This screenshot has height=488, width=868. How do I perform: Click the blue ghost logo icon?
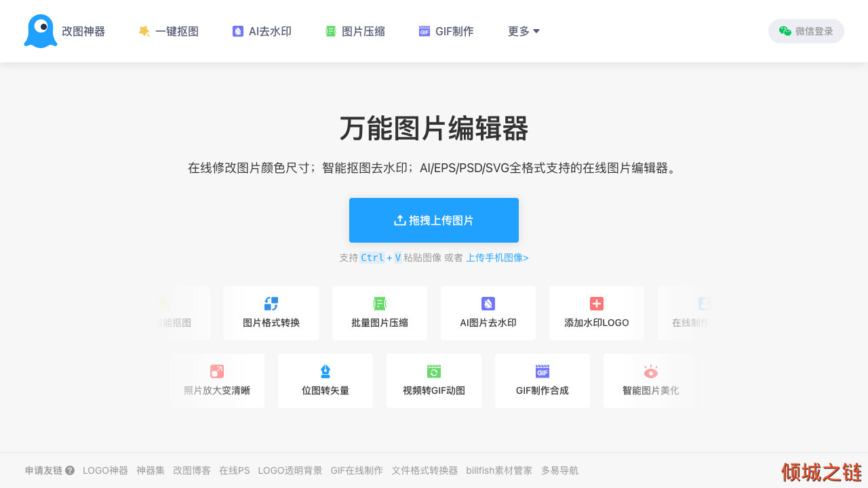point(41,31)
